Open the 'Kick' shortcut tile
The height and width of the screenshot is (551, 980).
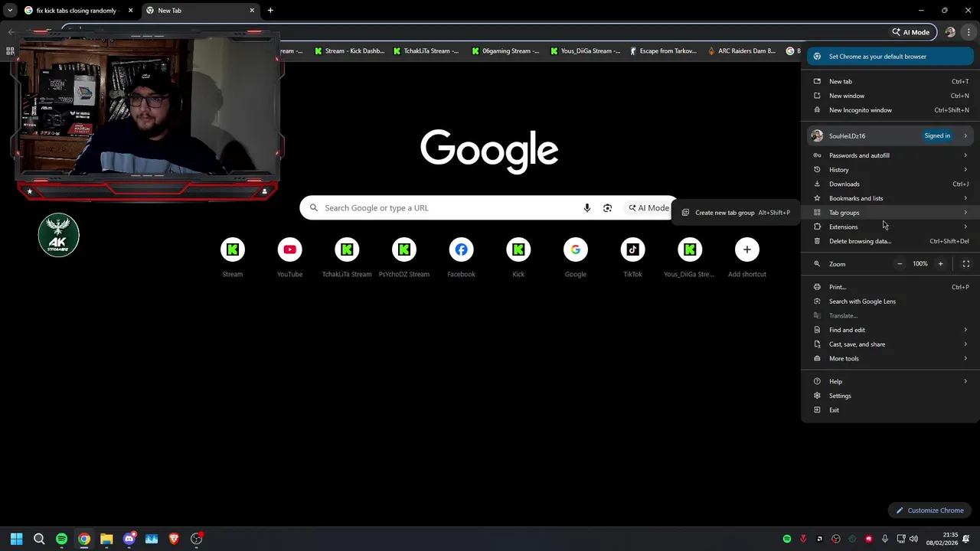click(518, 258)
